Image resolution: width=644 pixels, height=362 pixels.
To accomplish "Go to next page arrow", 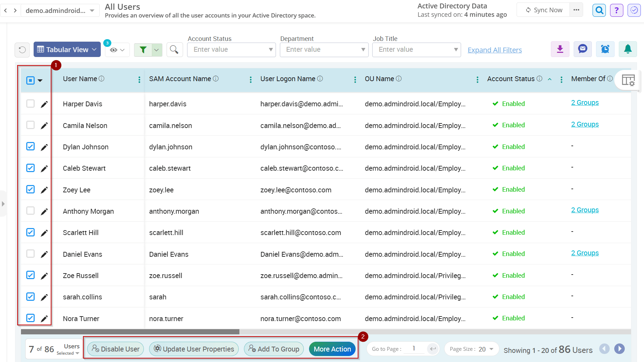I will (619, 349).
